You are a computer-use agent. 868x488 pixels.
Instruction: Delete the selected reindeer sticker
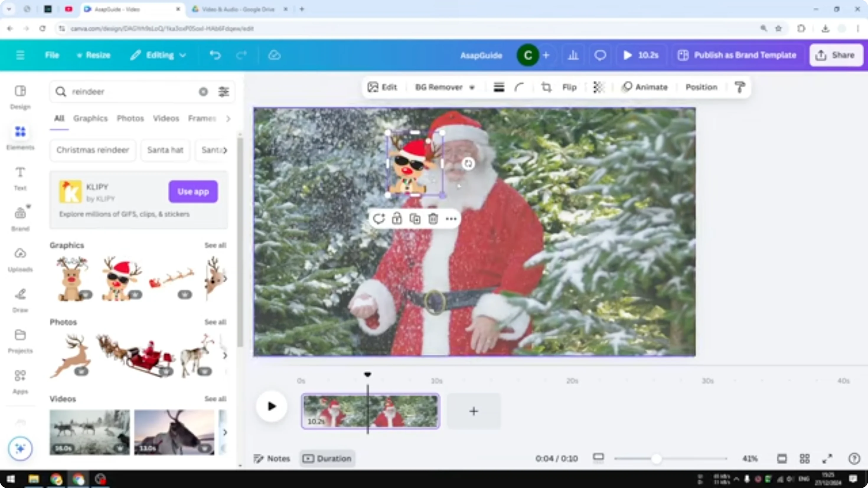(x=433, y=218)
